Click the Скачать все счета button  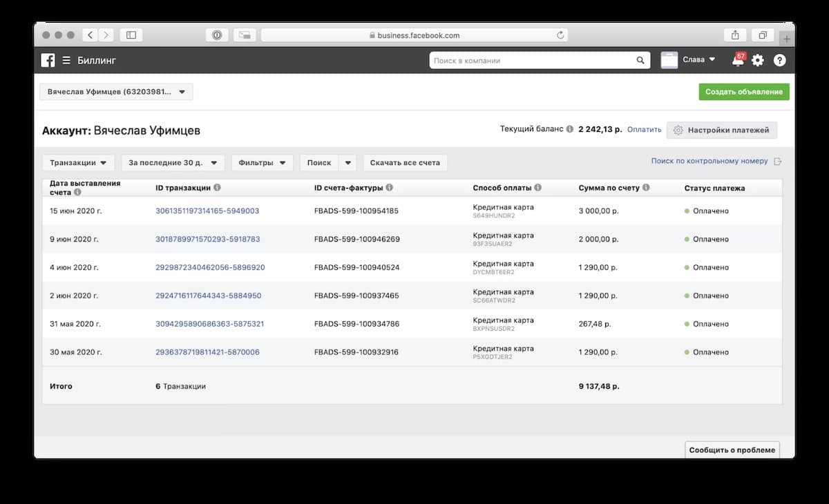pyautogui.click(x=405, y=163)
